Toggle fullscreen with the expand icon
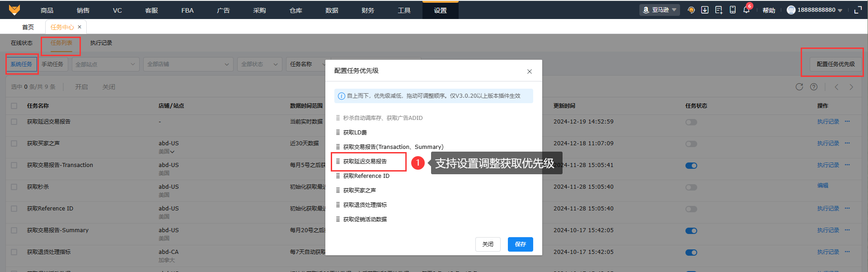Viewport: 868px width, 272px height. [x=858, y=10]
